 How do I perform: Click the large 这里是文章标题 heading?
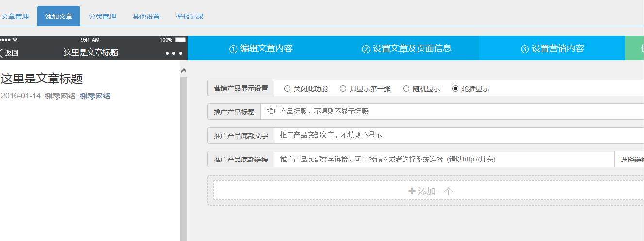42,79
